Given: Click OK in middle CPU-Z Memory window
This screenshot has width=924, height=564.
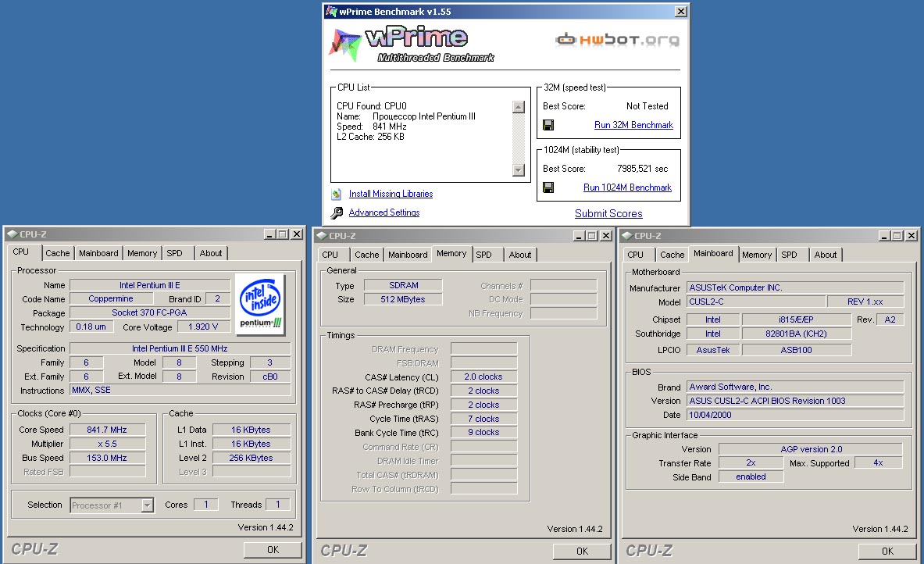Looking at the screenshot, I should [582, 551].
